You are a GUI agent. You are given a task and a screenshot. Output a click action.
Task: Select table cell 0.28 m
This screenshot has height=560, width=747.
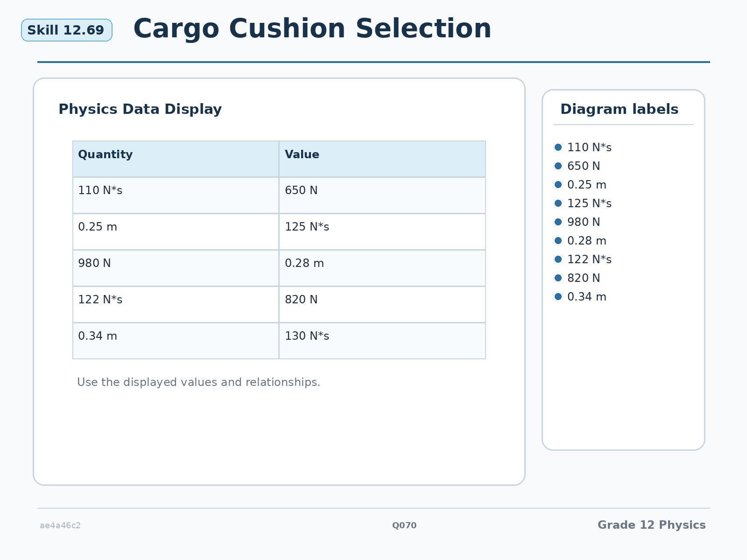382,268
